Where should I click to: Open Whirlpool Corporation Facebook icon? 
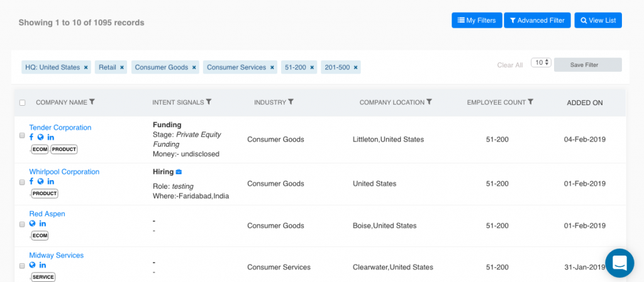(x=31, y=181)
